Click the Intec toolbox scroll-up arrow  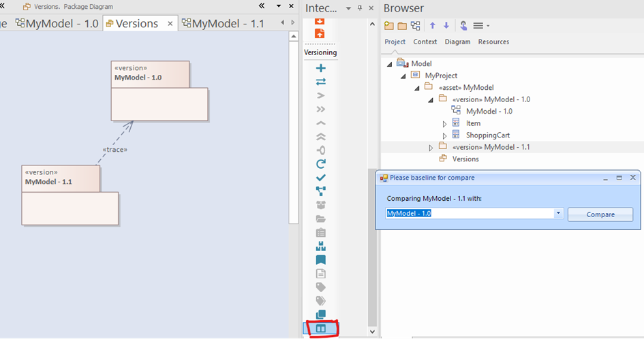click(372, 25)
